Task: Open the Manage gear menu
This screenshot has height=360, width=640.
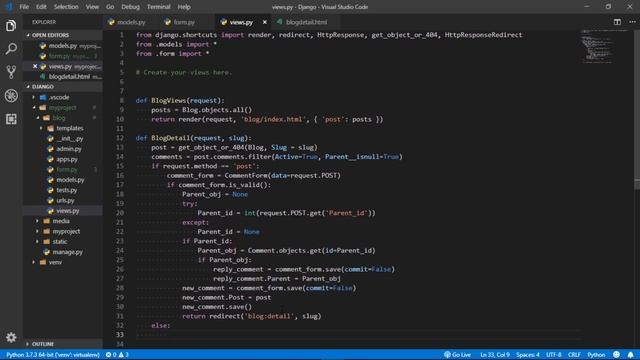Action: click(11, 337)
